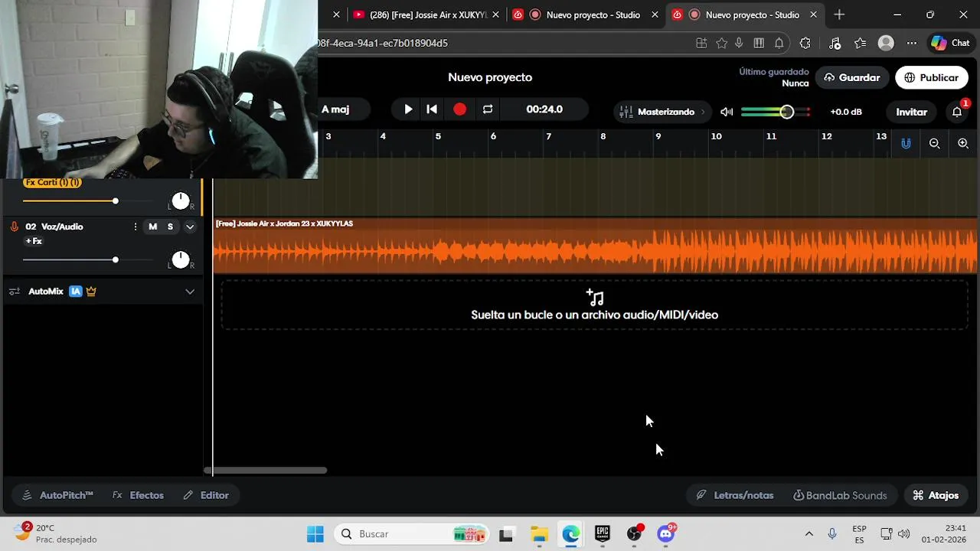This screenshot has height=551, width=980.
Task: Toggle loop cycle mode
Action: tap(488, 109)
